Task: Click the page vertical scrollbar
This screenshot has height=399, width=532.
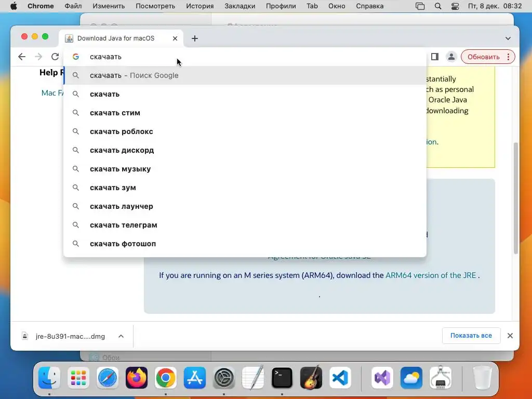Action: 516,198
